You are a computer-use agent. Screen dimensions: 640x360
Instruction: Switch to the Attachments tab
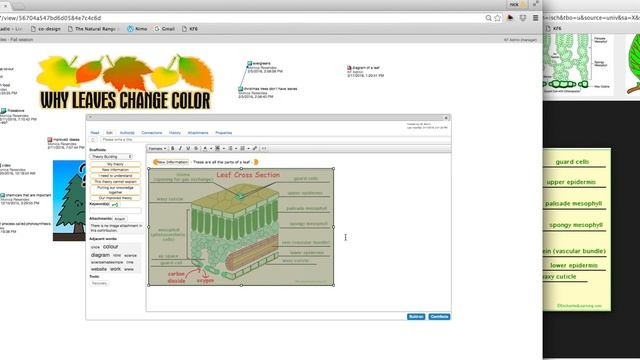(x=198, y=133)
